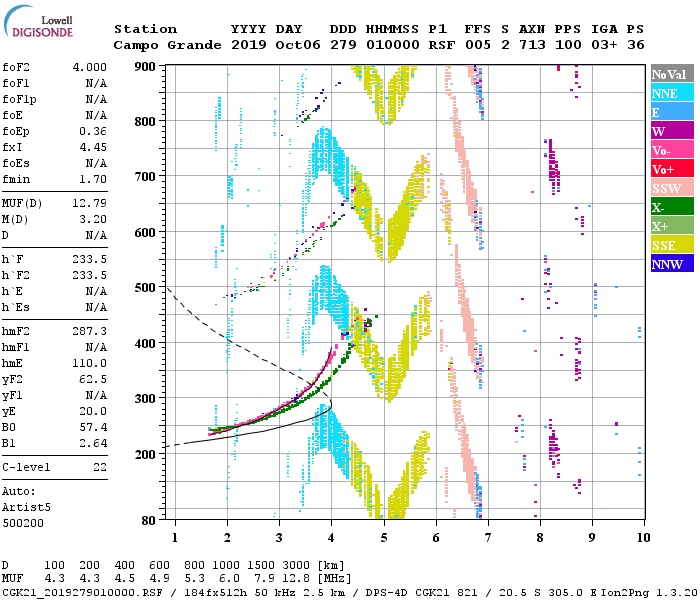The height and width of the screenshot is (600, 700).
Task: Select the hmF2 parameter row
Action: click(55, 329)
